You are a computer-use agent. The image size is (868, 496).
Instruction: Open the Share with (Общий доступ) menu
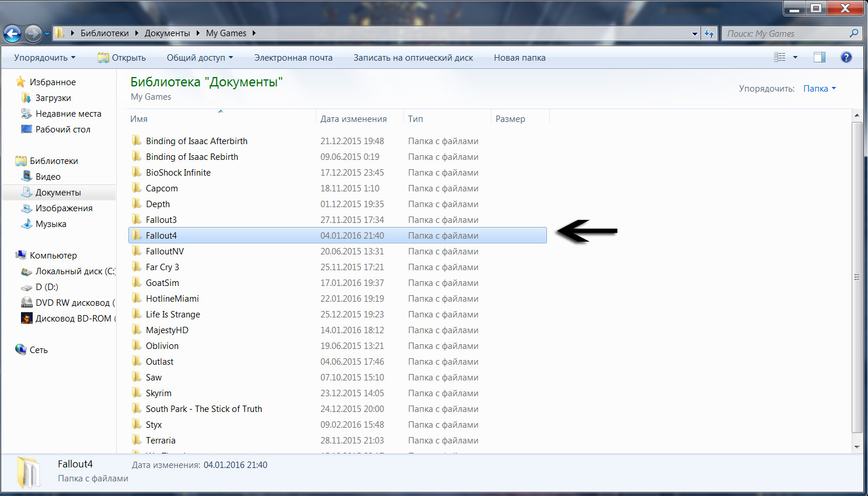coord(200,58)
